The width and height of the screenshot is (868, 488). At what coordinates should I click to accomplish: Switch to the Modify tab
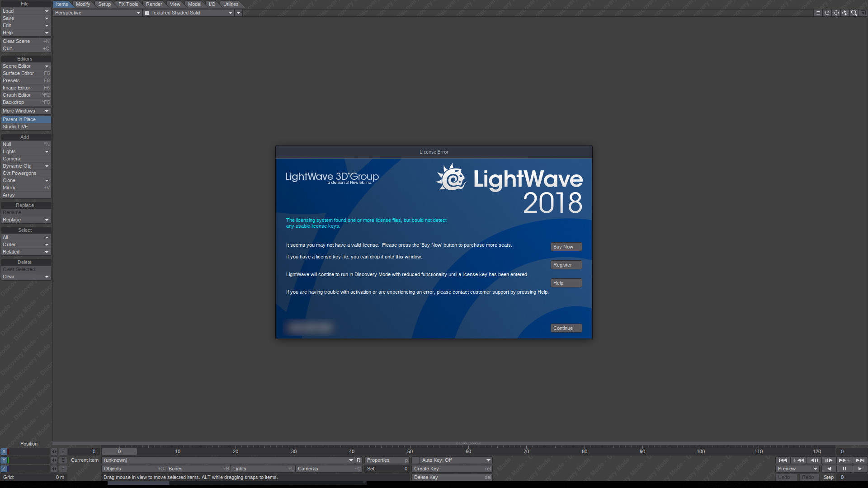point(83,4)
